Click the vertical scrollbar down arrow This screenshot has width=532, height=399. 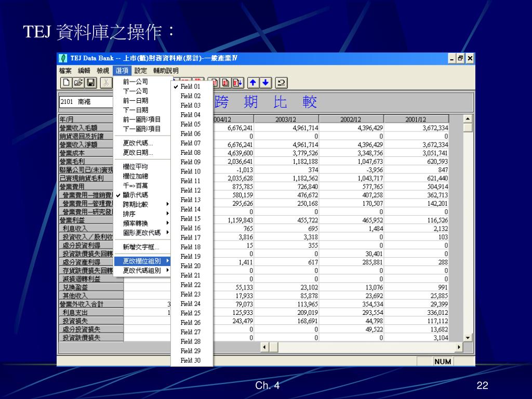click(468, 338)
